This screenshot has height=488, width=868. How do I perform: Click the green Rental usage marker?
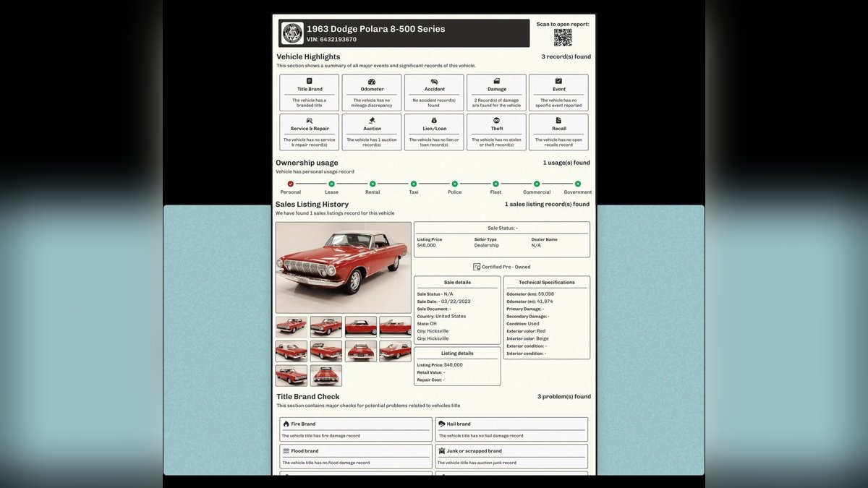click(373, 184)
